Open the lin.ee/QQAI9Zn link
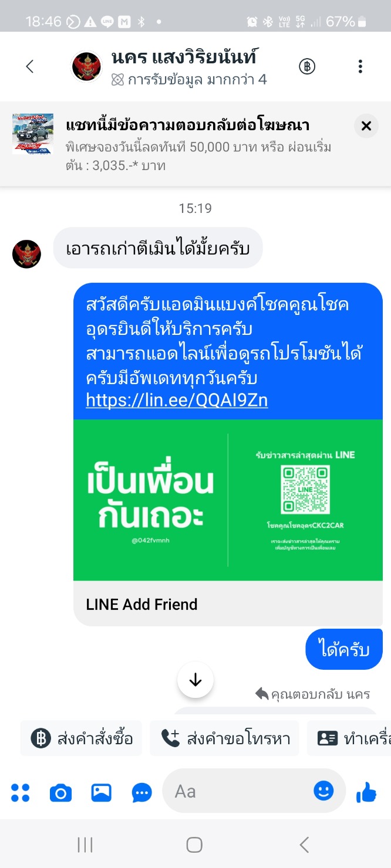 [177, 401]
